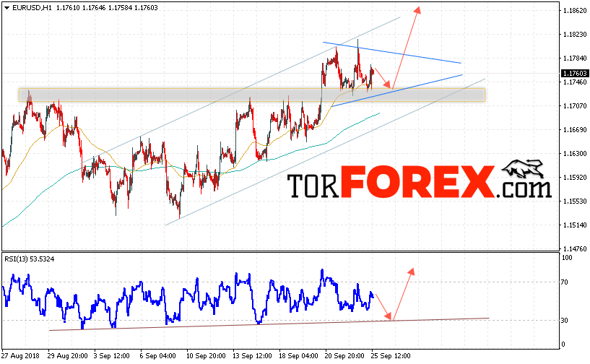
Task: Select the 1.15140 price axis label
Action: point(575,225)
